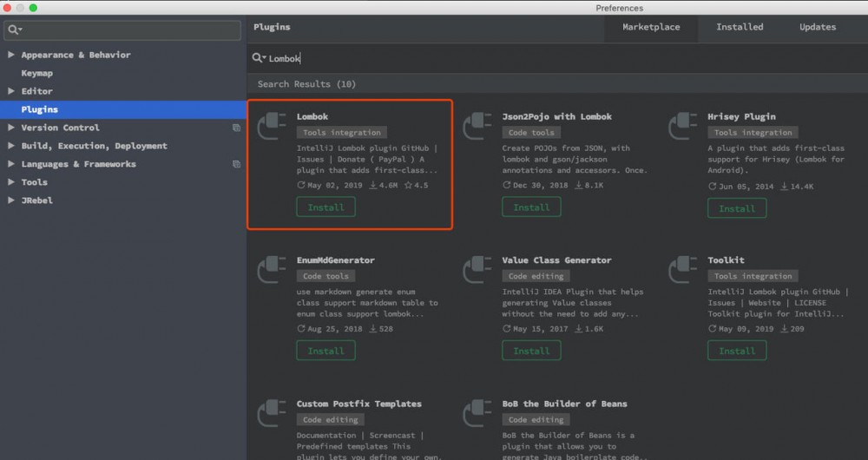The height and width of the screenshot is (460, 868).
Task: Click the Hrisey 14.4K downloads count
Action: [797, 187]
